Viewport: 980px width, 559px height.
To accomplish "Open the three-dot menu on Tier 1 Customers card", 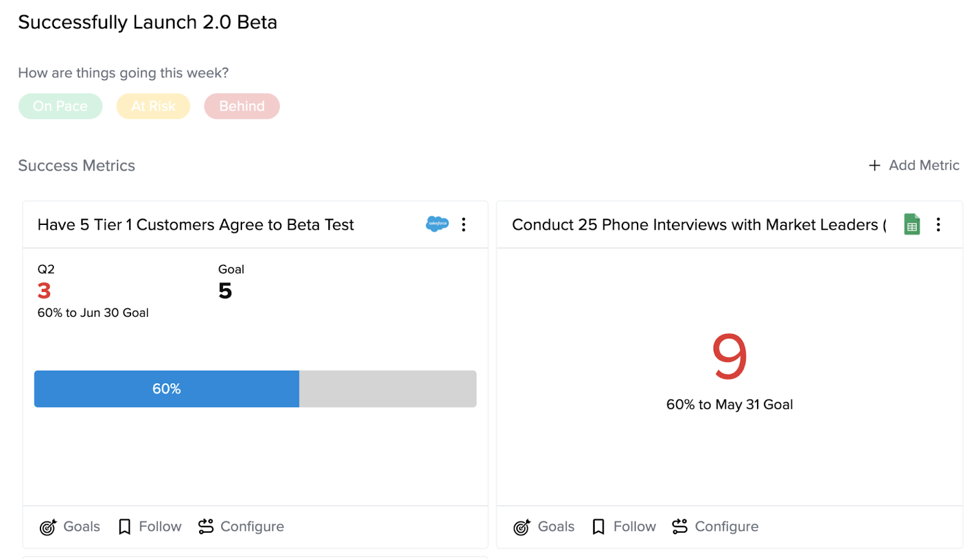I will point(464,224).
